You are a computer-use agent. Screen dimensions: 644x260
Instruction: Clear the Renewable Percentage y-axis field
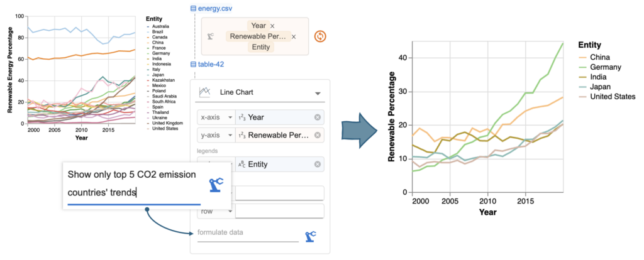click(x=318, y=135)
